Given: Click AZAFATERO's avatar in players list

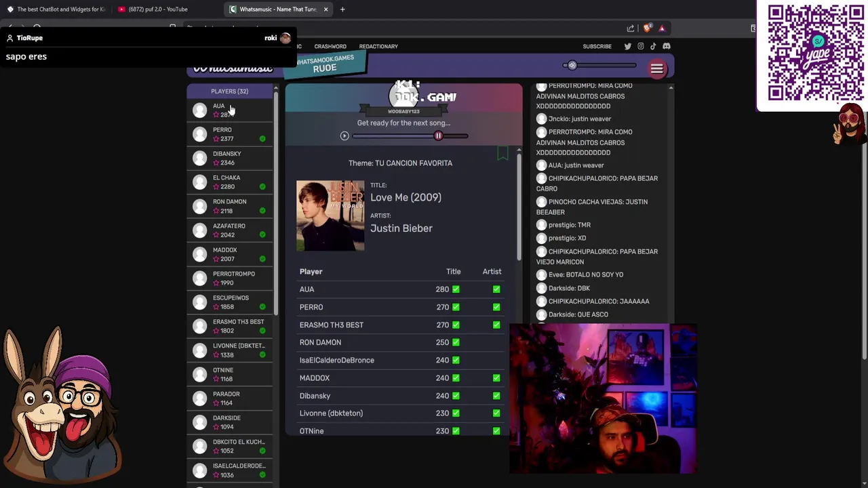Looking at the screenshot, I should click(199, 230).
